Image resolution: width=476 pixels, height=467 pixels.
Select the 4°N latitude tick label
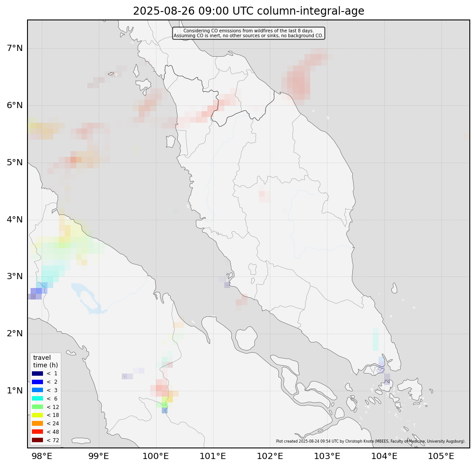click(15, 219)
